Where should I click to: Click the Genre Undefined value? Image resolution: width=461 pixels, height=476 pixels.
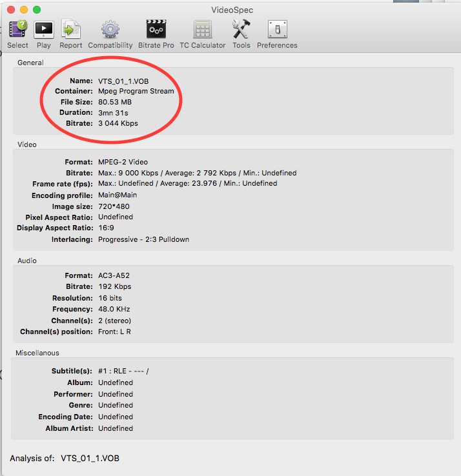pyautogui.click(x=116, y=405)
